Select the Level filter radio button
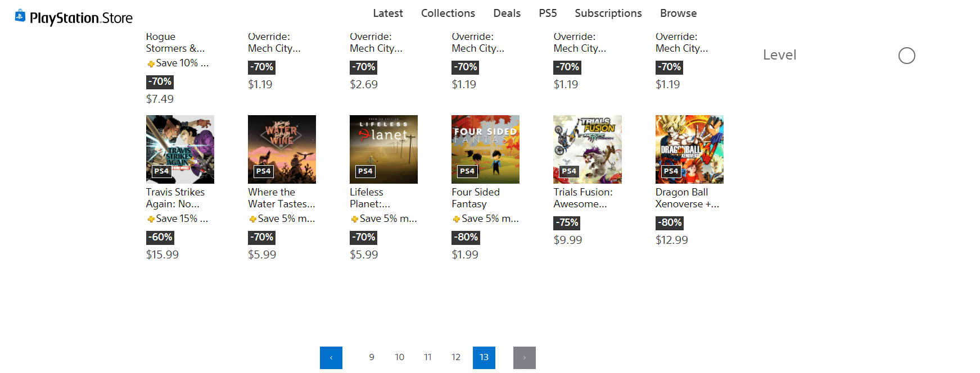 [x=906, y=56]
